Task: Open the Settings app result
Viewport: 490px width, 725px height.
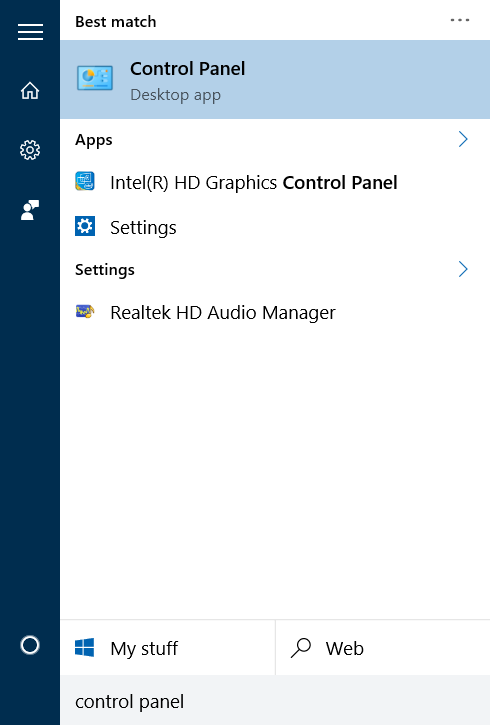Action: click(275, 227)
